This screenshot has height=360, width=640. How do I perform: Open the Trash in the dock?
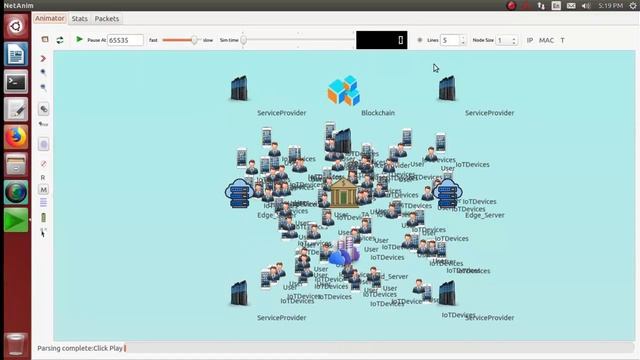point(16,344)
